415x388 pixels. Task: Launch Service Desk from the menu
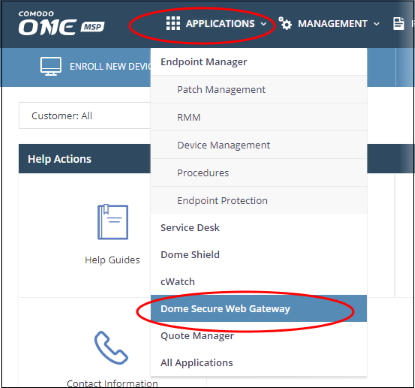click(x=259, y=228)
